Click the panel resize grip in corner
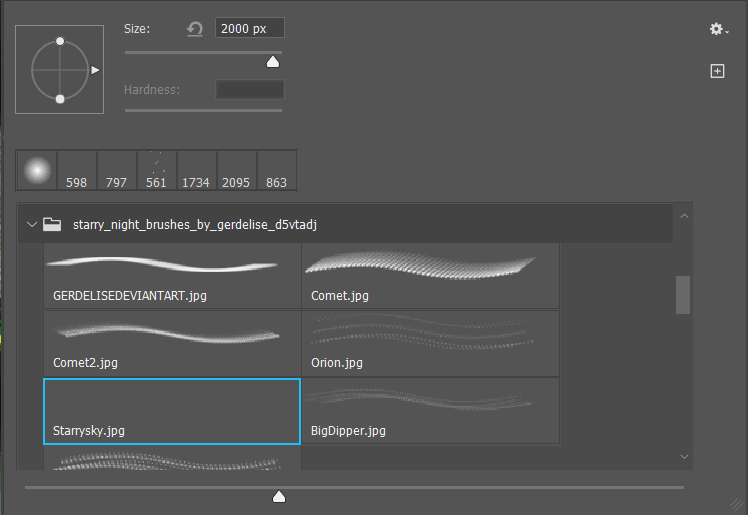 pyautogui.click(x=738, y=504)
